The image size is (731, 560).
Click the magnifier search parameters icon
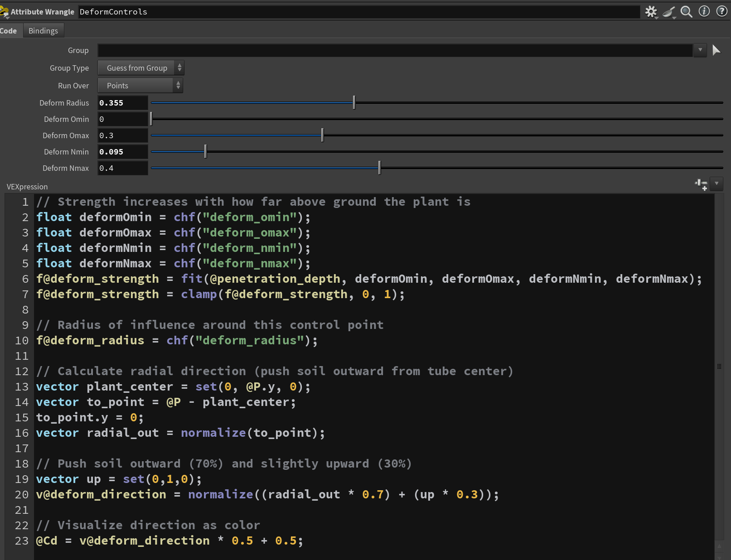point(686,12)
